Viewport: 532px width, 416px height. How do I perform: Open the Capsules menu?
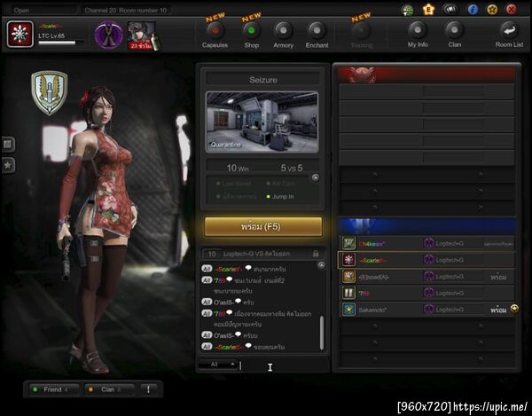215,35
